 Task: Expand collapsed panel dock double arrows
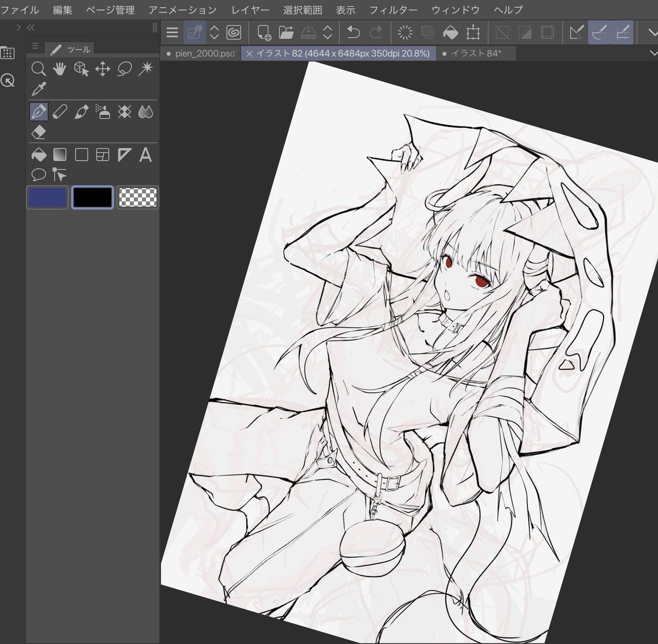31,27
